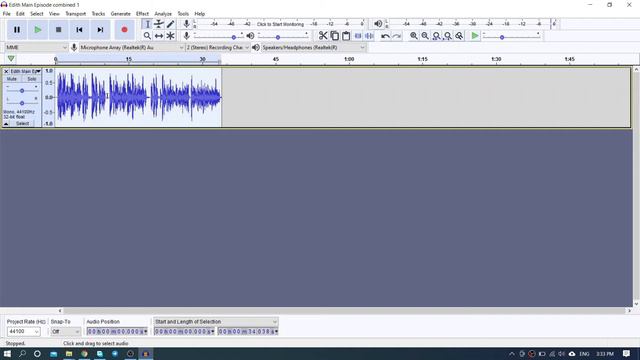Open the File menu

click(7, 13)
